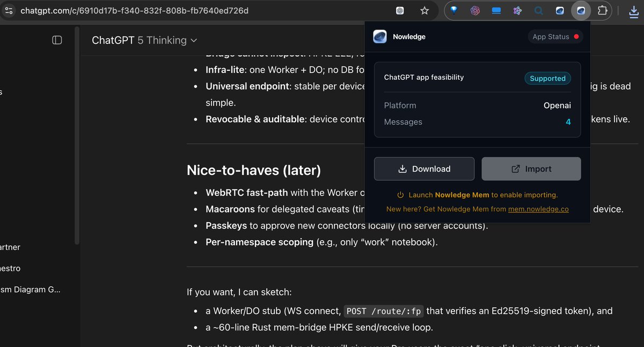Click the App Status indicator
Image resolution: width=644 pixels, height=347 pixels.
click(555, 36)
